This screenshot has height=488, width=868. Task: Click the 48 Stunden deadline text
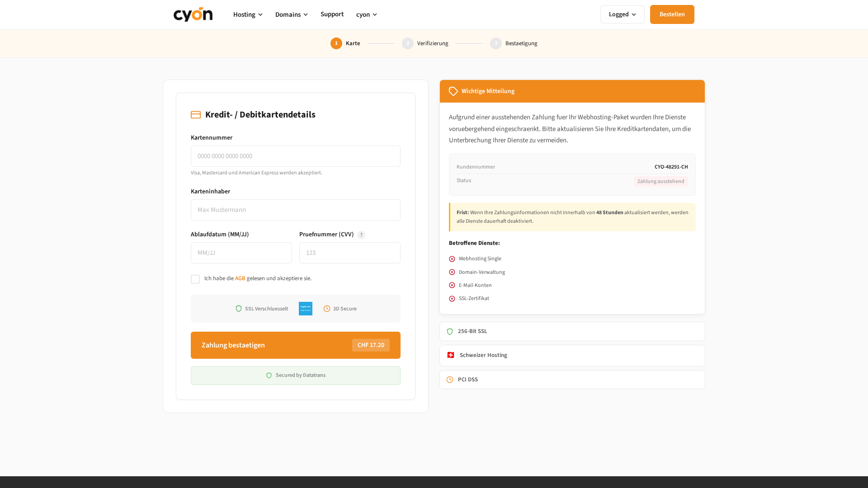coord(609,212)
